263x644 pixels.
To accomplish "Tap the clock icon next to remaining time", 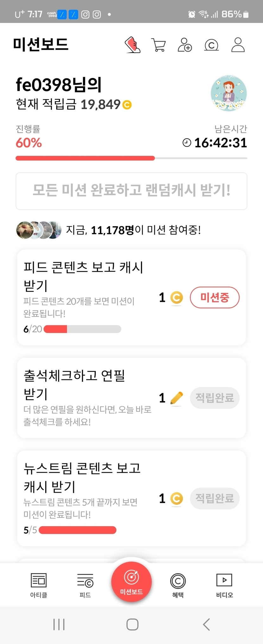I will click(x=187, y=143).
